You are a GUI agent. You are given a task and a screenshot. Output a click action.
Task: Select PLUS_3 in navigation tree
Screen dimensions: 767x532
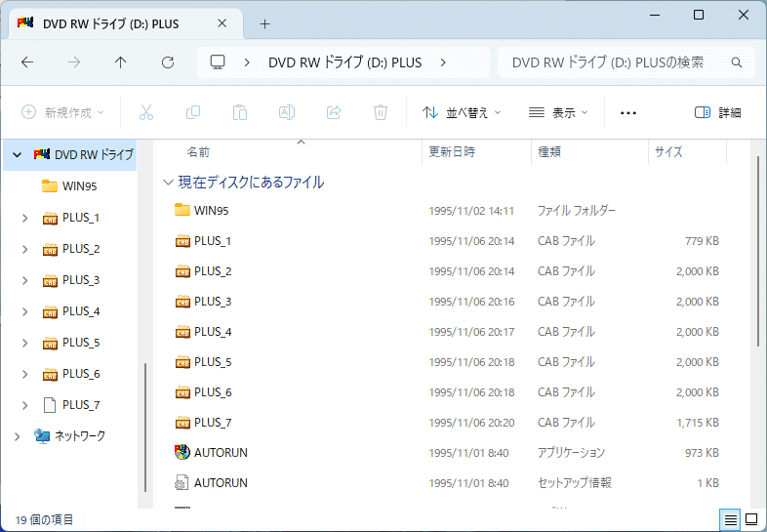tap(81, 280)
